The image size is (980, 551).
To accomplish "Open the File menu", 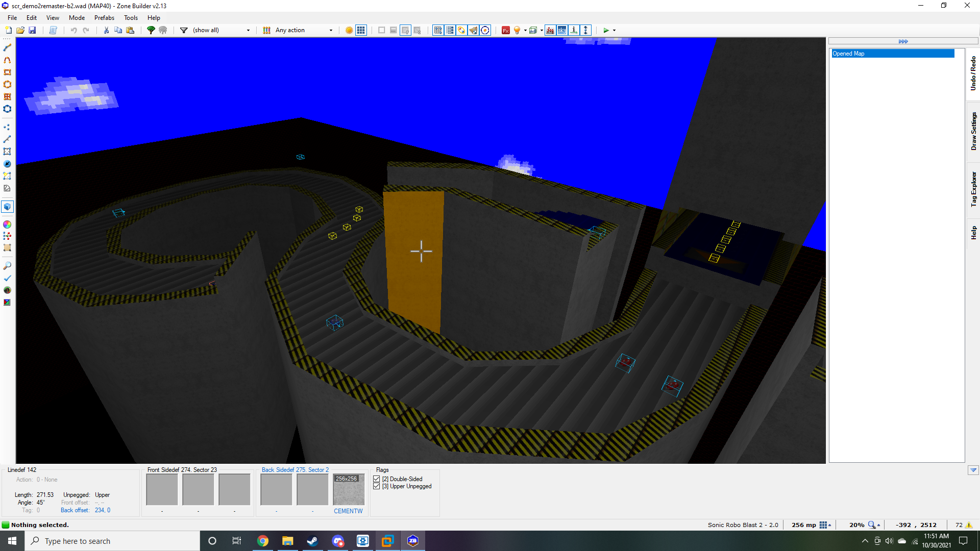I will (12, 18).
